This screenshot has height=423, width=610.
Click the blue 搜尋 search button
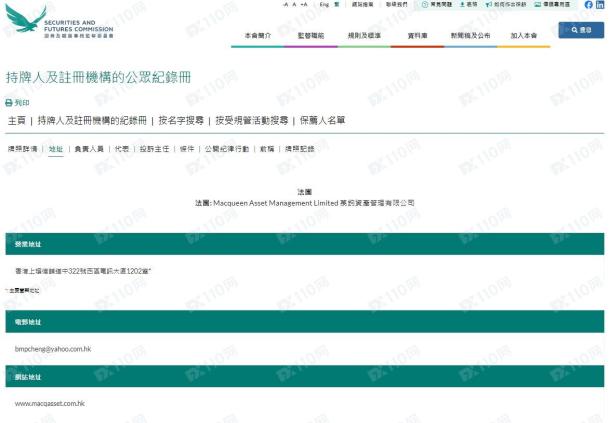coord(581,30)
